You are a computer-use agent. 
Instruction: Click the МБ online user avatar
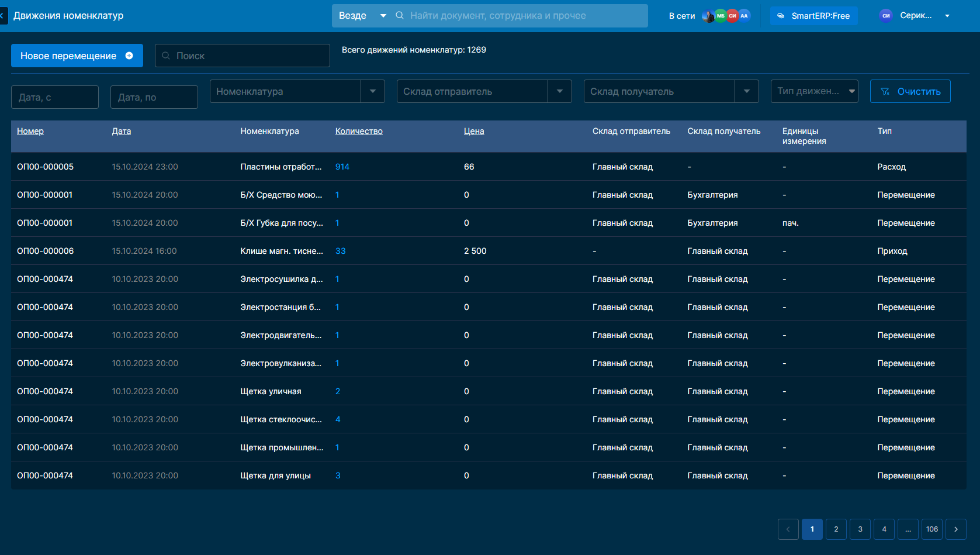721,16
